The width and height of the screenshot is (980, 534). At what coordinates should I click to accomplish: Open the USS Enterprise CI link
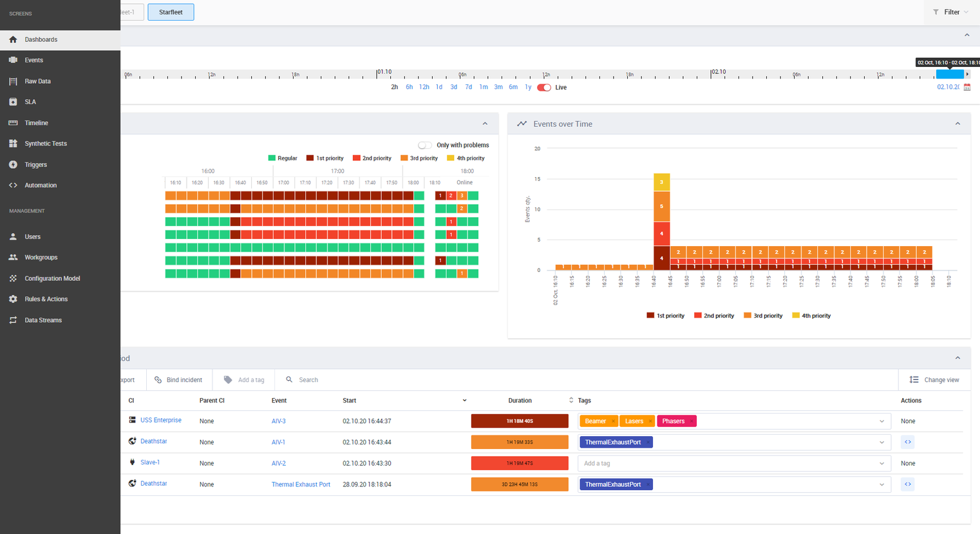tap(161, 420)
